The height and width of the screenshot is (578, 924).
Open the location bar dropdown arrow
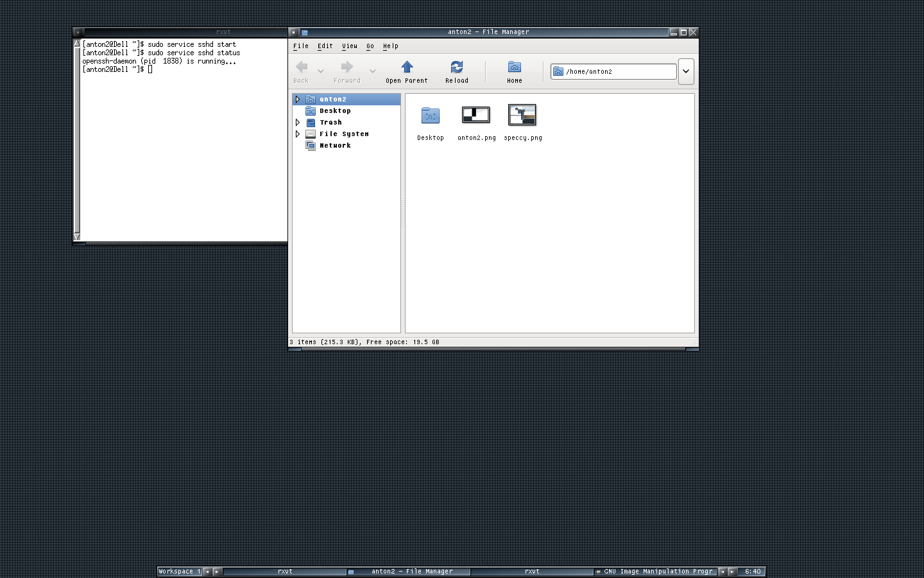[686, 71]
